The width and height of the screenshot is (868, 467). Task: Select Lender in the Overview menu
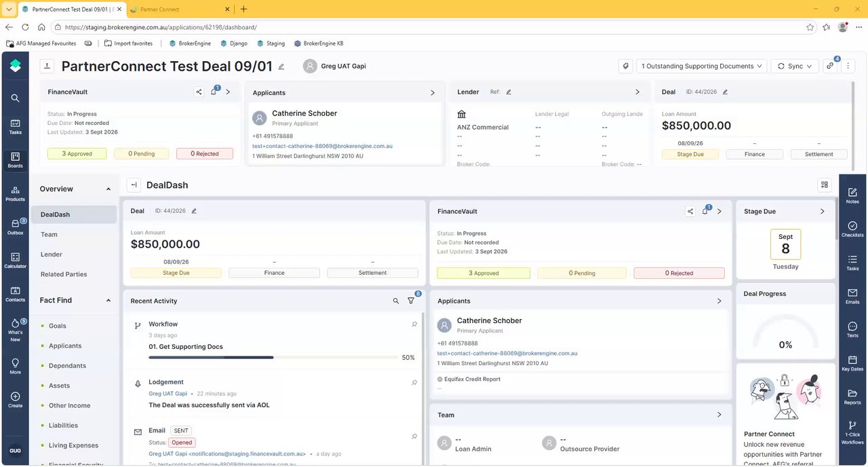click(x=52, y=255)
